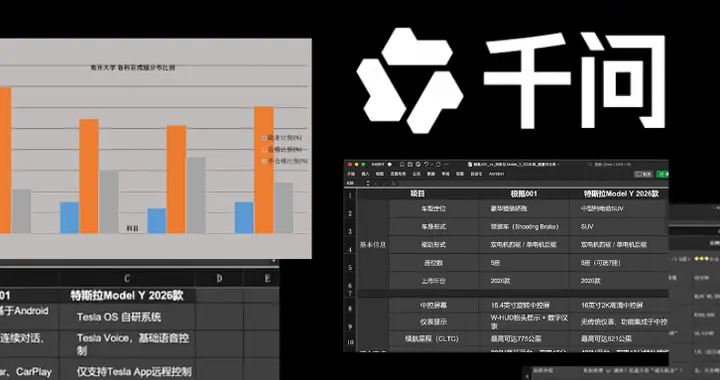Click the 科目 axis label in the chart

click(133, 228)
